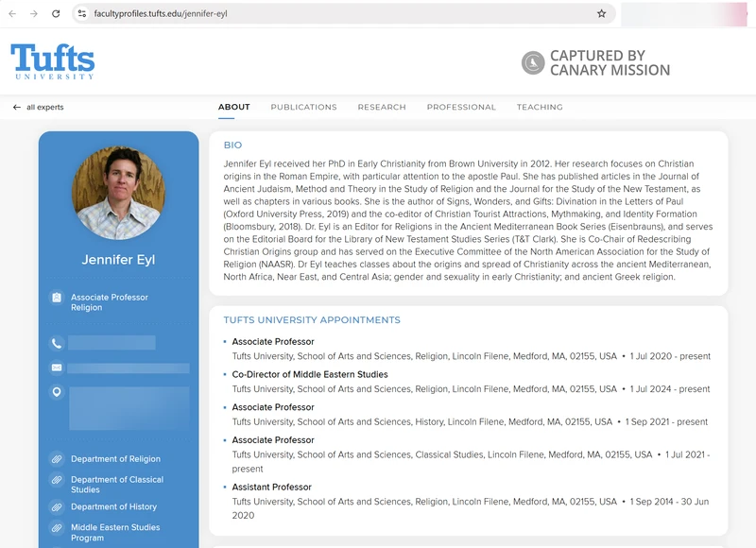Click the site info icon in address bar
This screenshot has height=548, width=756.
82,14
